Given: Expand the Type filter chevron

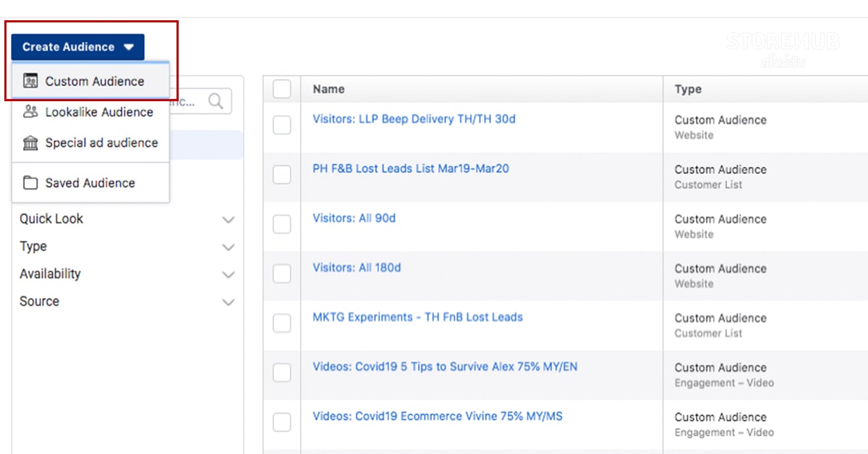Looking at the screenshot, I should pos(229,247).
